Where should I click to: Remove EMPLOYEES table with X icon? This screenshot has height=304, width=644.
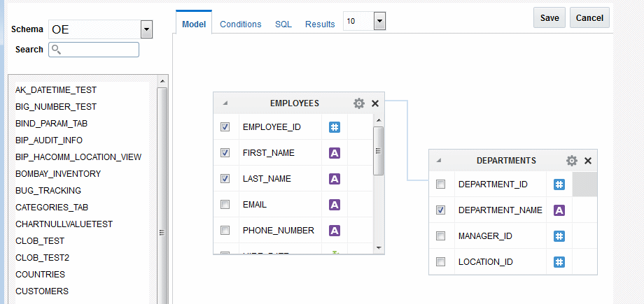coord(375,103)
